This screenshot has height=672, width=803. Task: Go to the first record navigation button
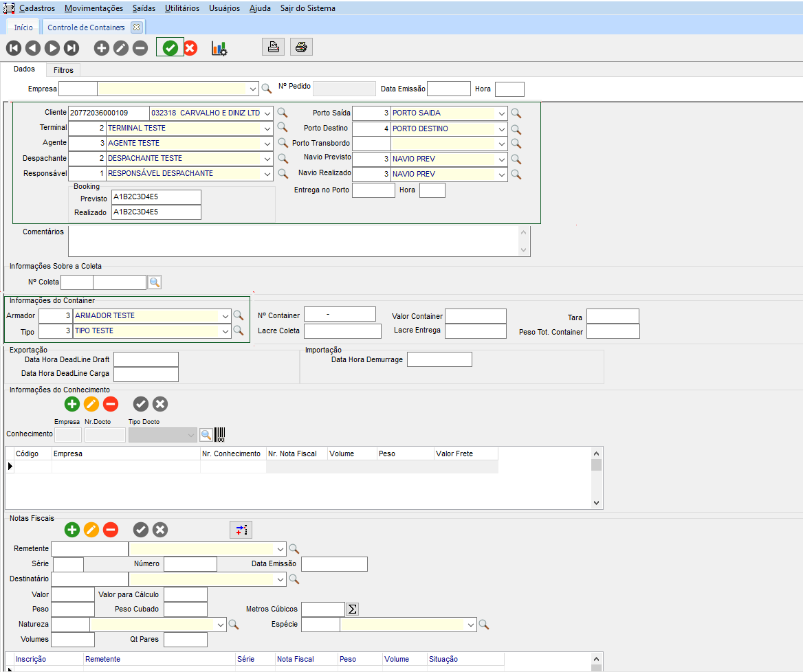14,48
